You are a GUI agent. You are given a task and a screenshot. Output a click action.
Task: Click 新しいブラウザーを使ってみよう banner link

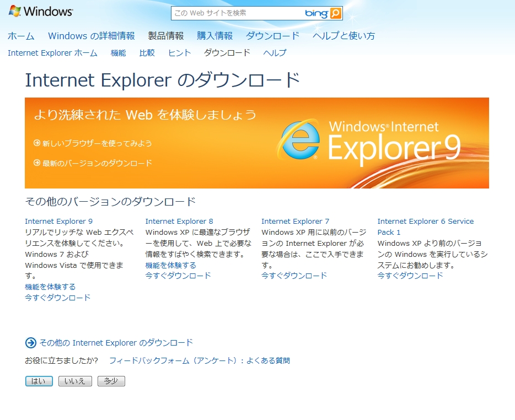(x=97, y=143)
